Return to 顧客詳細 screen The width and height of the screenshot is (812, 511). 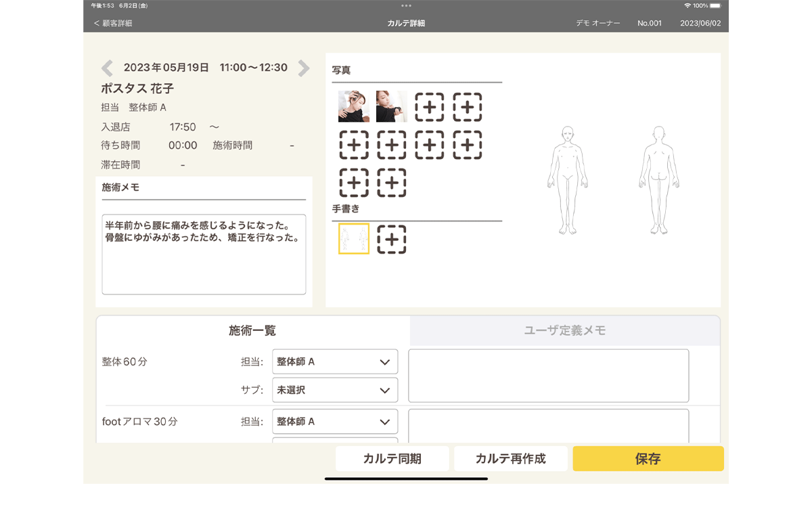tap(113, 23)
